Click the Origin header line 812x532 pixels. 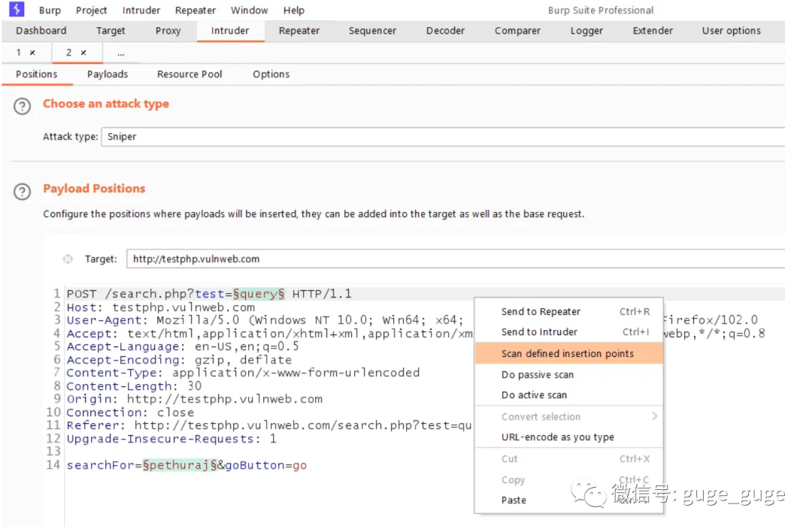(194, 399)
